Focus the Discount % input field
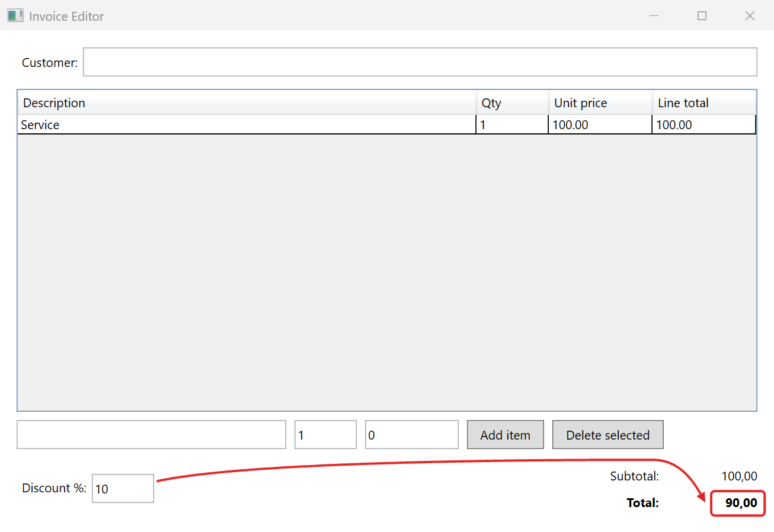 [123, 488]
